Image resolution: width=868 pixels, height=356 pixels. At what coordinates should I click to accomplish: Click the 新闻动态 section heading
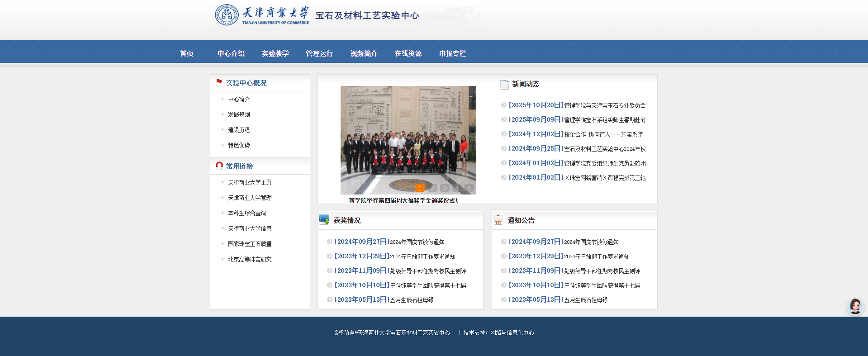click(526, 84)
